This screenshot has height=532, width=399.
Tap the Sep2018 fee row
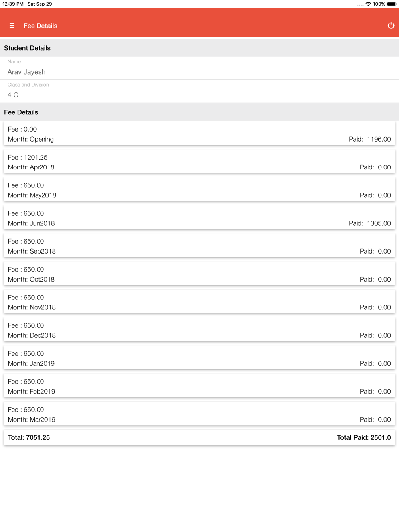pos(199,246)
